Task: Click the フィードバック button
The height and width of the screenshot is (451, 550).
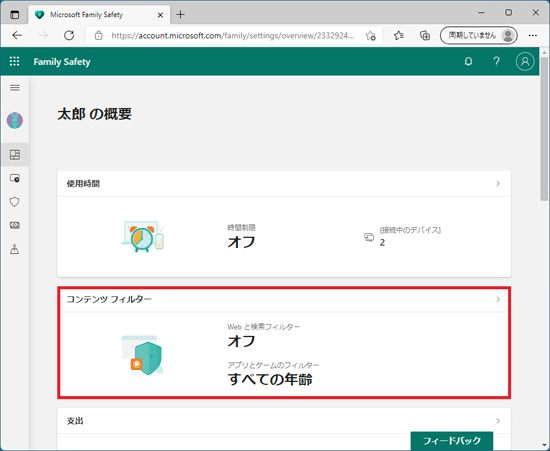Action: click(452, 440)
